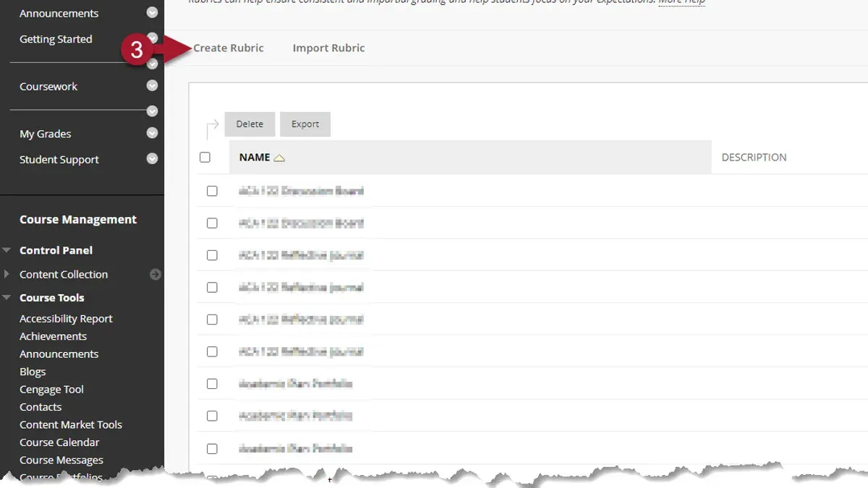The width and height of the screenshot is (868, 488).
Task: Check the first rubric row's checkbox
Action: pos(212,191)
